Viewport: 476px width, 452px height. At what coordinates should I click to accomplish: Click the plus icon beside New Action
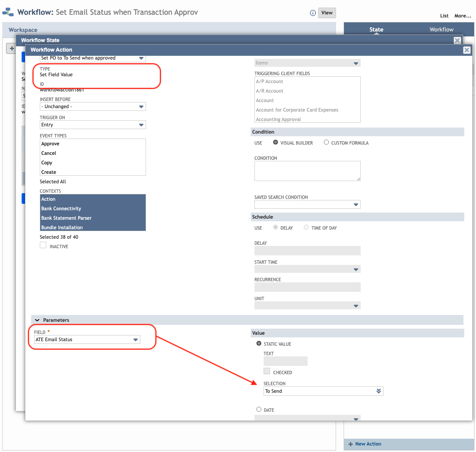(350, 444)
